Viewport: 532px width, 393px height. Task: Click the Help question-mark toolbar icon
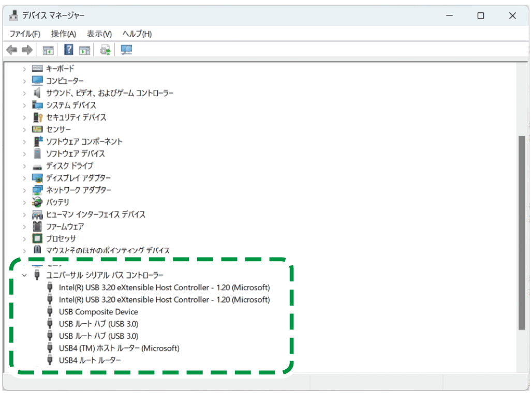point(68,50)
